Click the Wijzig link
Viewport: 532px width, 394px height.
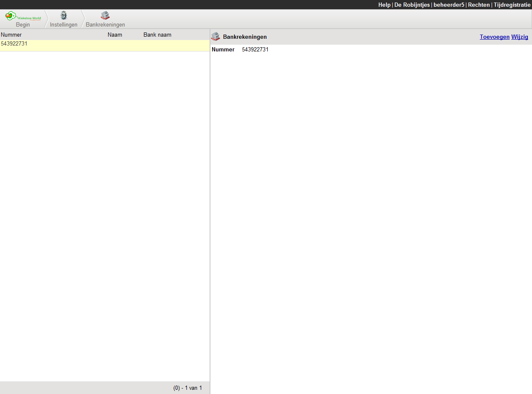(x=519, y=37)
